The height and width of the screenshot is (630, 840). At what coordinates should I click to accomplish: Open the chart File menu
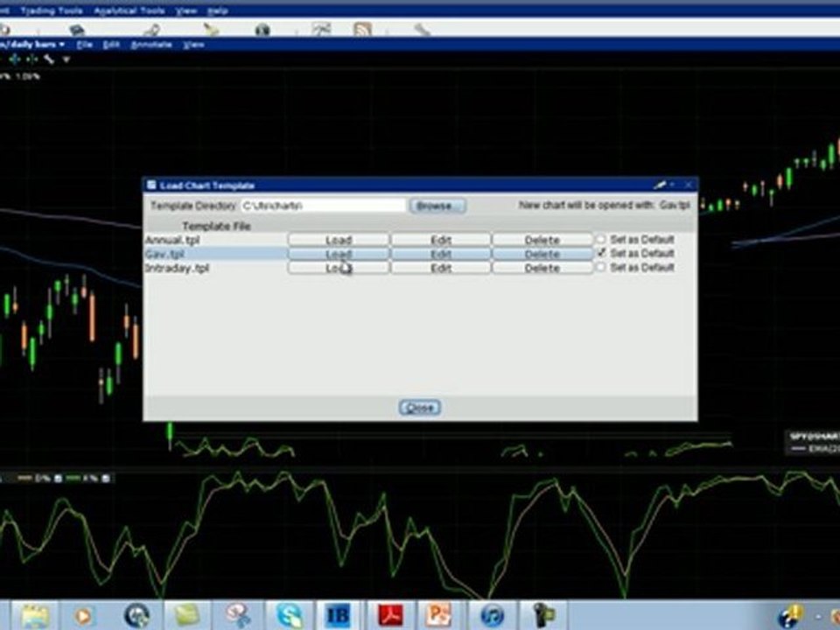(x=84, y=45)
